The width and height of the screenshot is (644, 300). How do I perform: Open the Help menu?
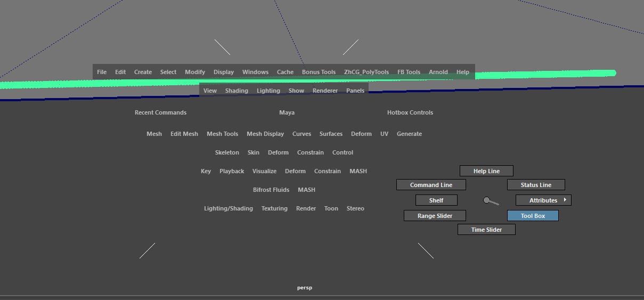tap(463, 72)
